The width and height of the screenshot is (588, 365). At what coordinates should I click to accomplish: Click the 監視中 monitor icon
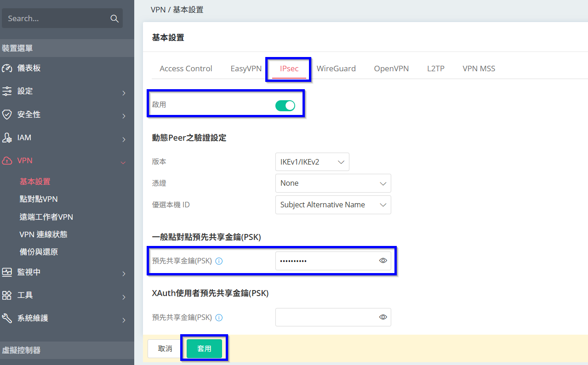click(x=7, y=272)
